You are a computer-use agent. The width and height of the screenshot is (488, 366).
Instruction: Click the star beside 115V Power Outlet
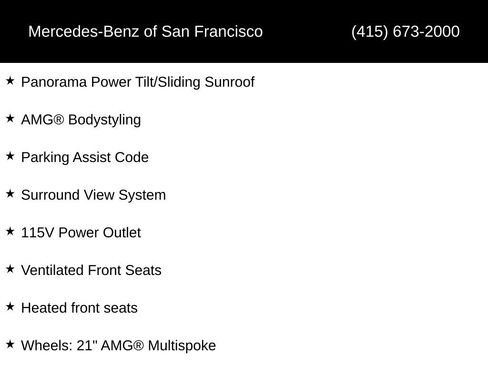pos(10,231)
